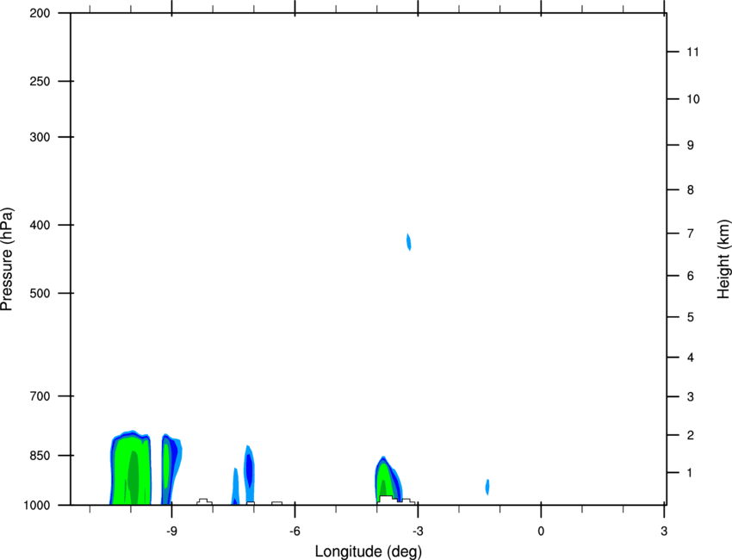The image size is (732, 560).
Task: Click height tick label 2
Action: coord(691,435)
